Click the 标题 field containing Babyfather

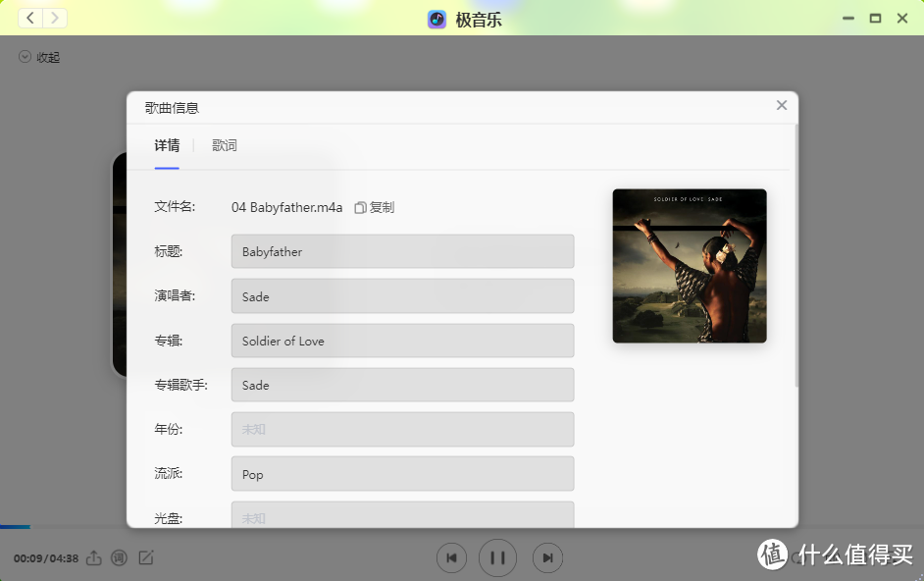click(402, 252)
